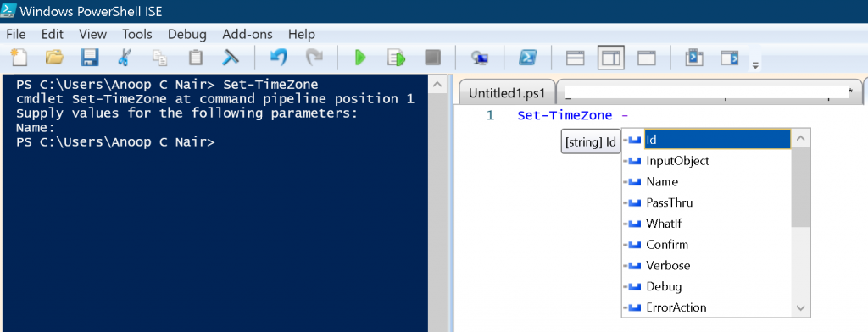868x332 pixels.
Task: Open the Help menu
Action: click(x=302, y=35)
